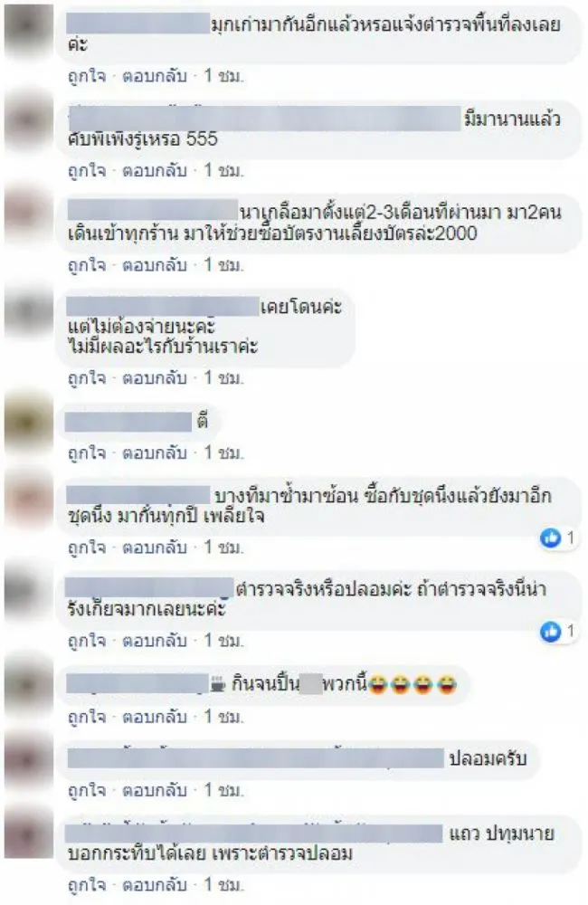Reply to the 'เคยโดนค่ะ' comment
The height and width of the screenshot is (905, 588).
click(x=155, y=378)
